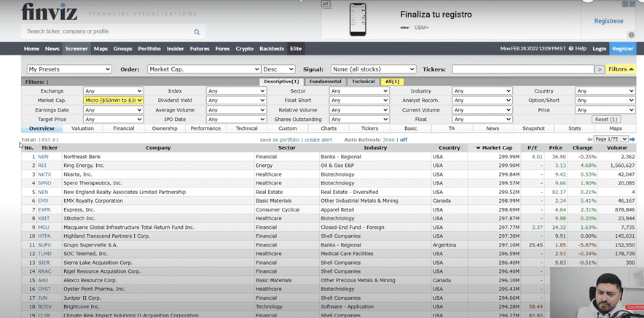Go to previous page arrow icon
644x318 pixels.
[x=591, y=139]
